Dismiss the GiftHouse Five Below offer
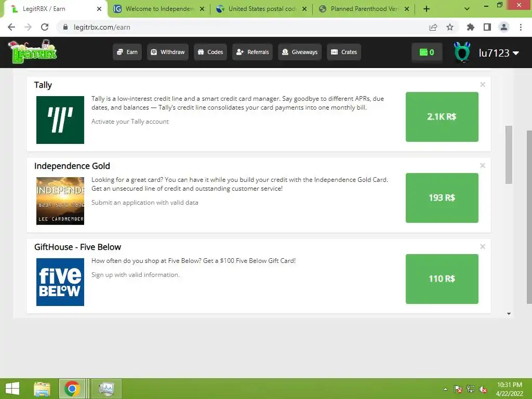Image resolution: width=532 pixels, height=399 pixels. [x=483, y=247]
